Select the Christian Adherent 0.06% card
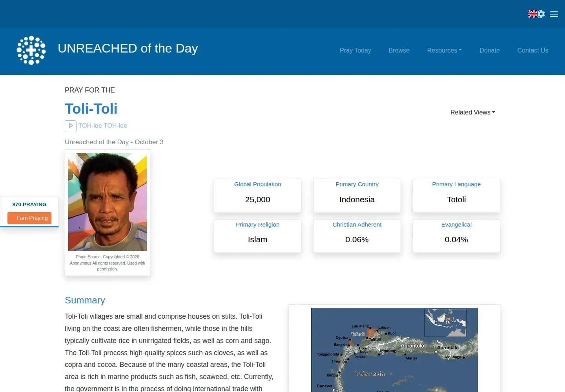565x392 pixels. pyautogui.click(x=357, y=236)
